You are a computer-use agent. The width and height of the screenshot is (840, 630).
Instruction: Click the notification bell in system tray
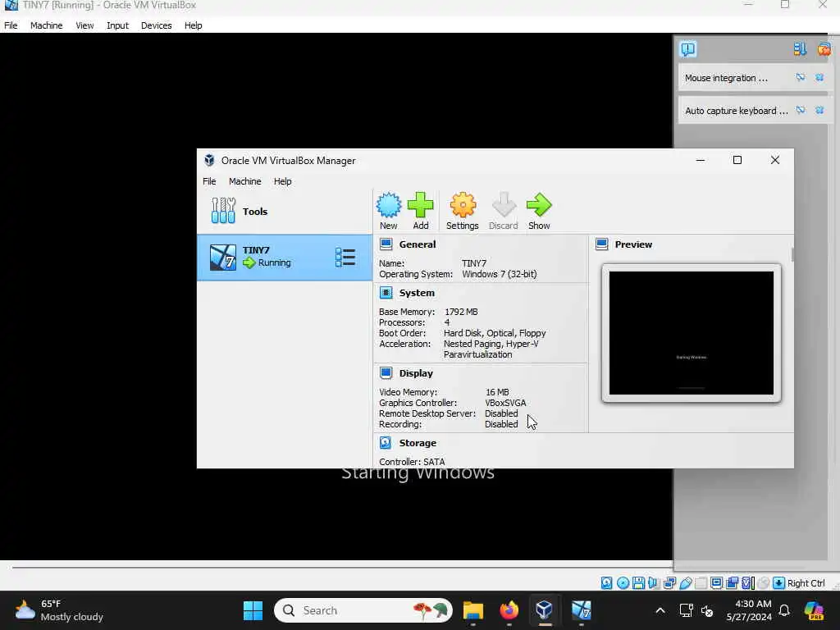pyautogui.click(x=784, y=610)
